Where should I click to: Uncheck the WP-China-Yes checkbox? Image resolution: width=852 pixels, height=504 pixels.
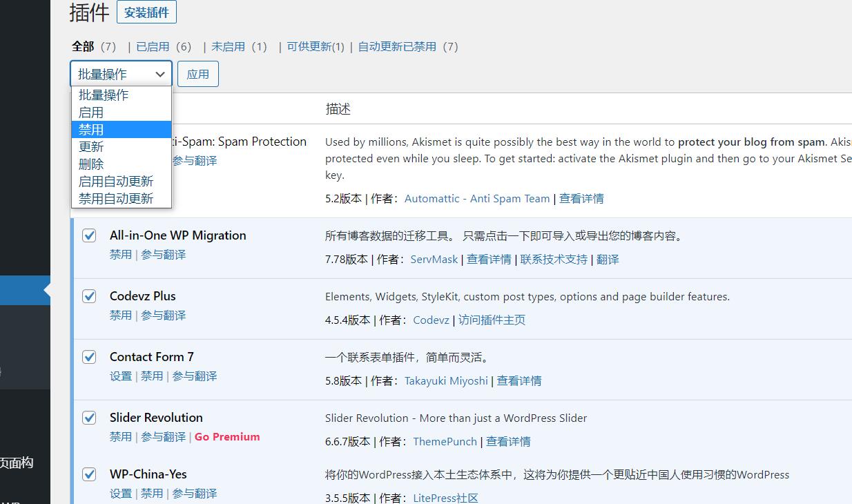pyautogui.click(x=89, y=474)
